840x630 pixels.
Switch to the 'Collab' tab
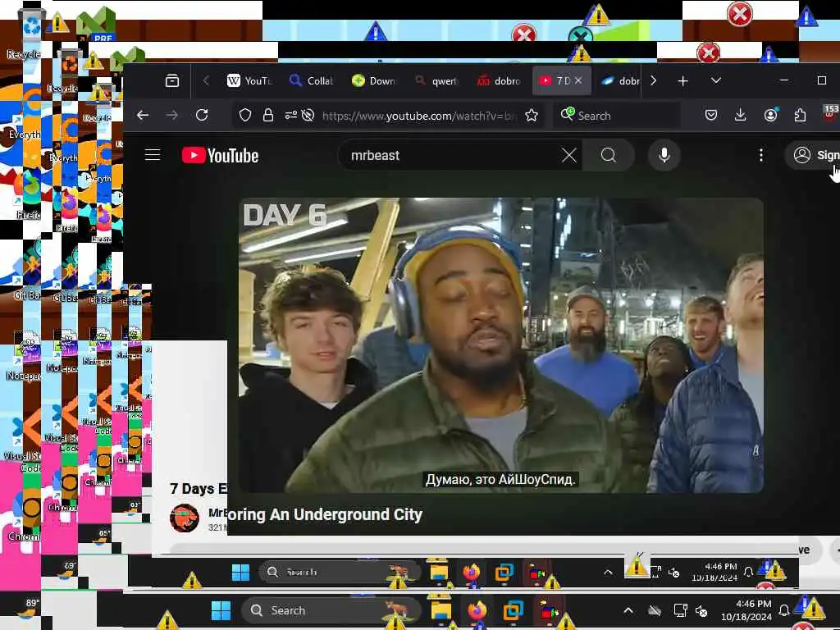click(x=312, y=81)
